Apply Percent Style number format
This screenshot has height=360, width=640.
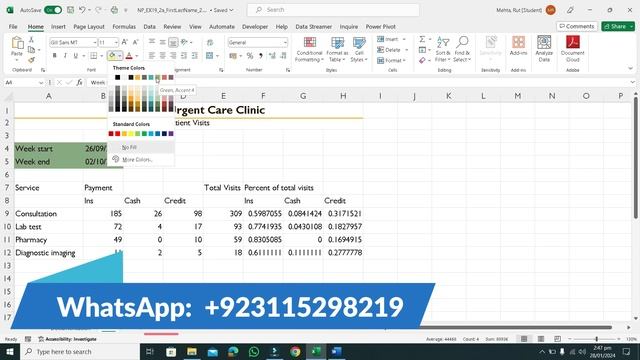coord(250,56)
